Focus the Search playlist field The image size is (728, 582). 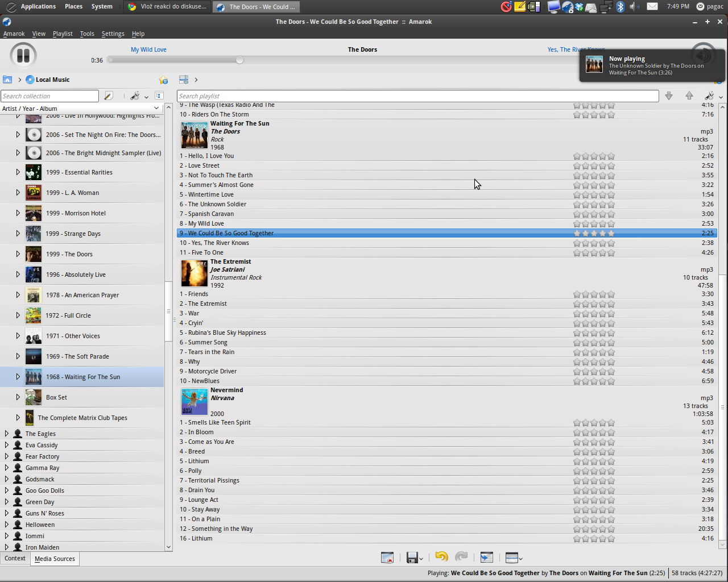pyautogui.click(x=417, y=96)
